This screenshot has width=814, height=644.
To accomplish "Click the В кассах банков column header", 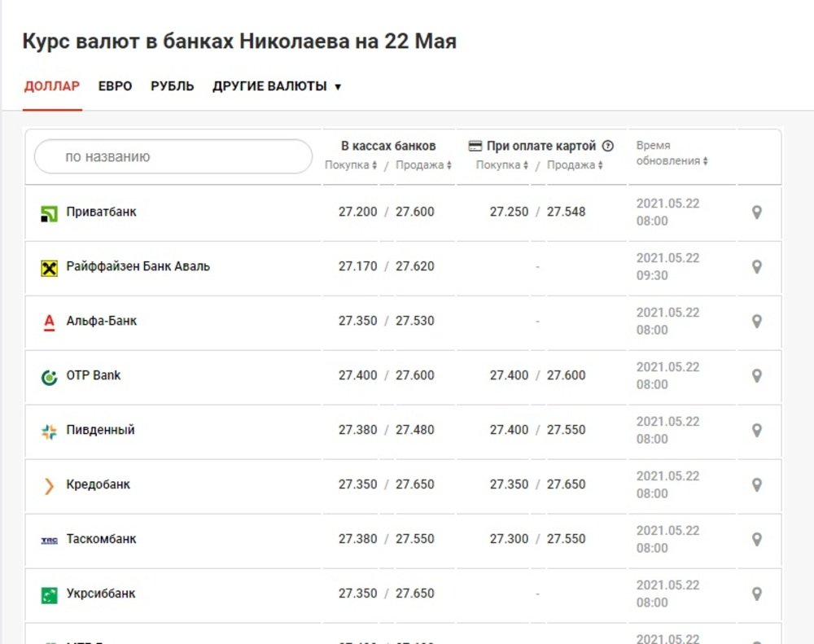I will pos(388,146).
